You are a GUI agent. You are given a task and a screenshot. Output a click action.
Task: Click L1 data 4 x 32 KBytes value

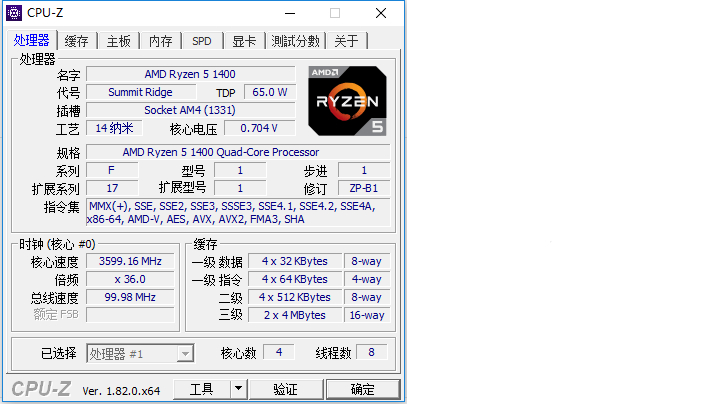pos(295,261)
